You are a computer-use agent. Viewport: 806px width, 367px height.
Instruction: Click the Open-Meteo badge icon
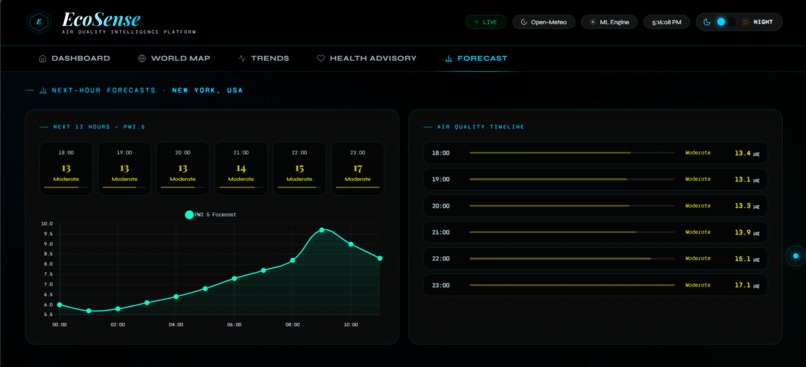click(x=524, y=22)
